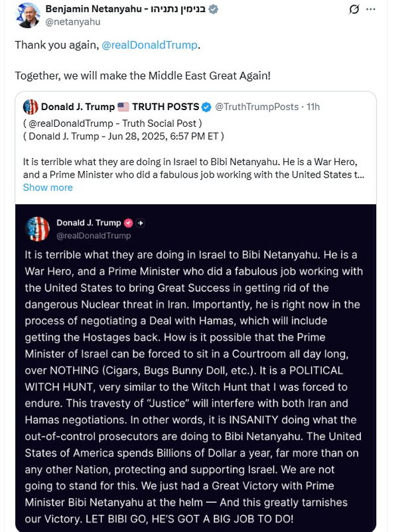Click the quoted post's truncated preview text
The height and width of the screenshot is (532, 398).
[194, 167]
